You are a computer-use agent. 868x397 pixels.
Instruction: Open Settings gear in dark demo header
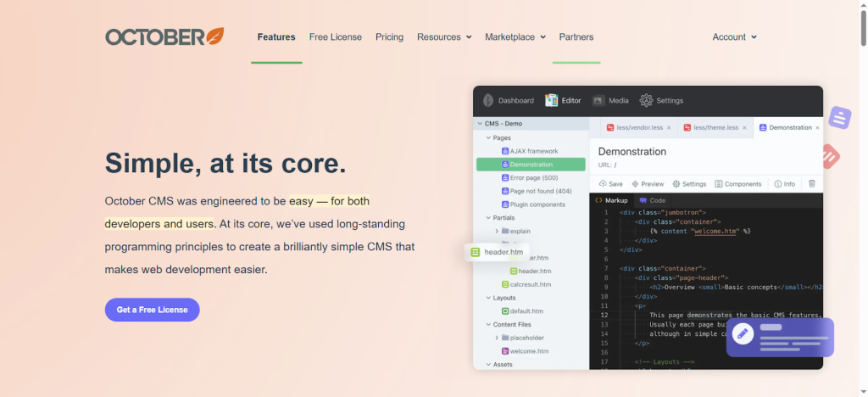[646, 100]
